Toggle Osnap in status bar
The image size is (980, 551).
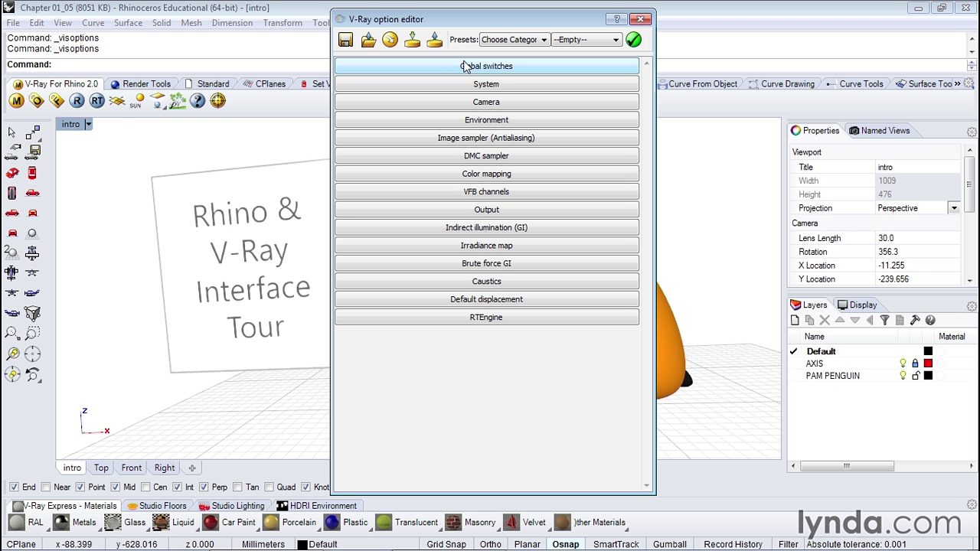(x=566, y=544)
